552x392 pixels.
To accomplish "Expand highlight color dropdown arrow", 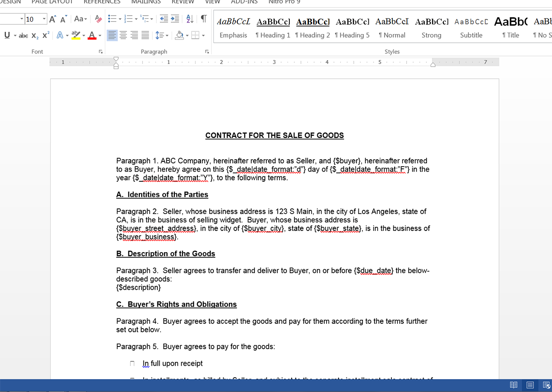I will click(84, 35).
